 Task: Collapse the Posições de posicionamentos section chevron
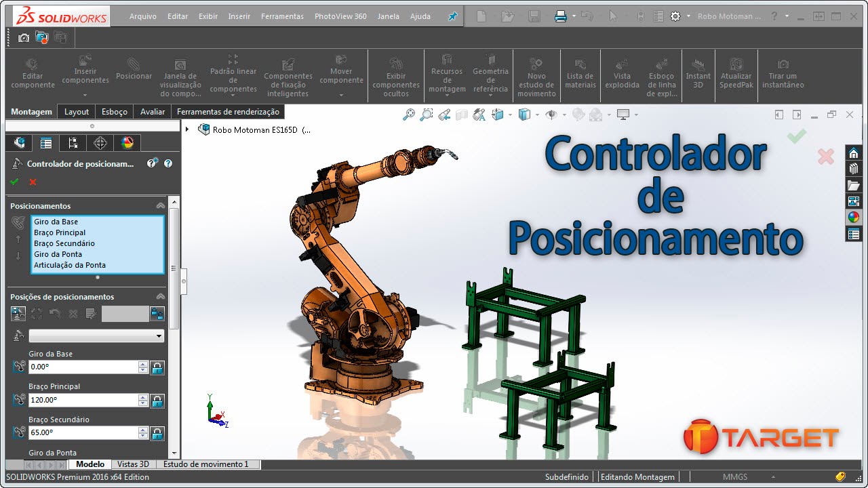[160, 296]
